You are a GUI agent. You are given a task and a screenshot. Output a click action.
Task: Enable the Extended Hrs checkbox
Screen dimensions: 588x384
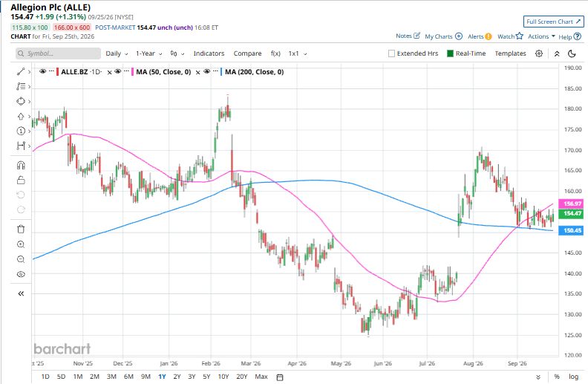391,53
